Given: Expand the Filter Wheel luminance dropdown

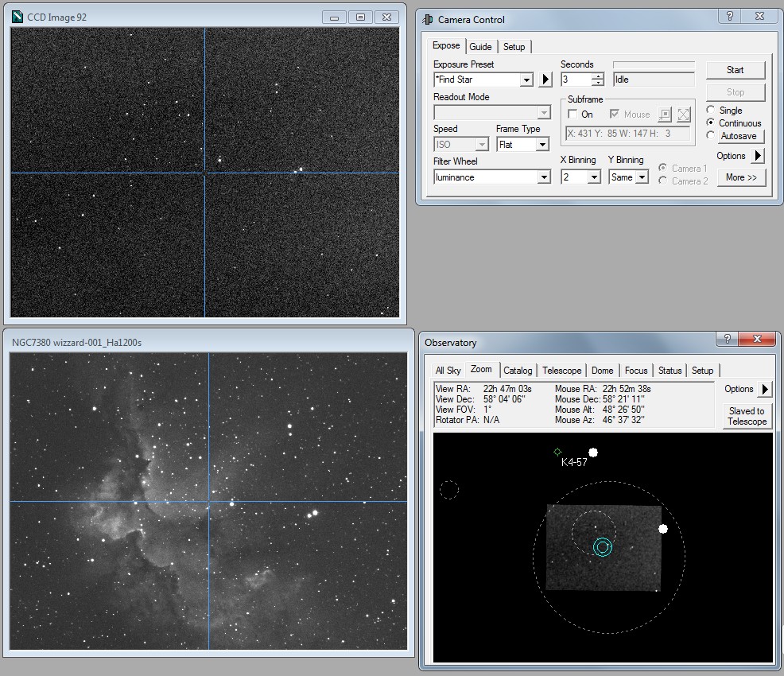Looking at the screenshot, I should [544, 177].
